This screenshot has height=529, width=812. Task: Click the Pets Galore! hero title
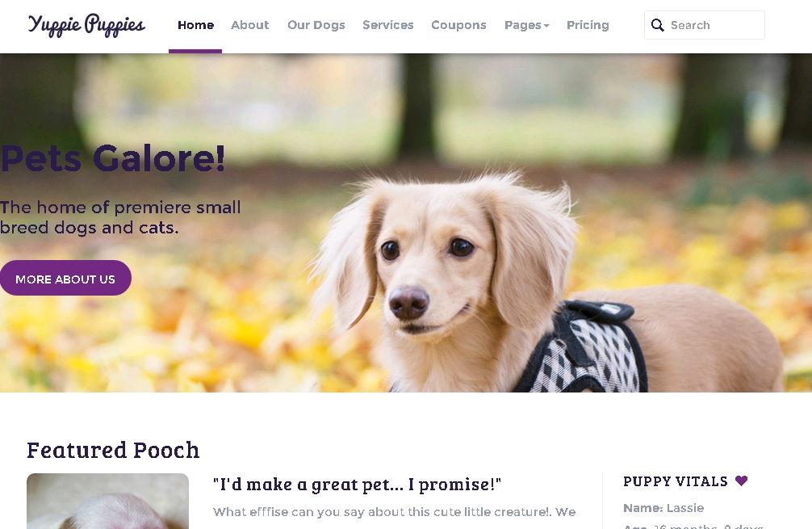click(x=112, y=158)
